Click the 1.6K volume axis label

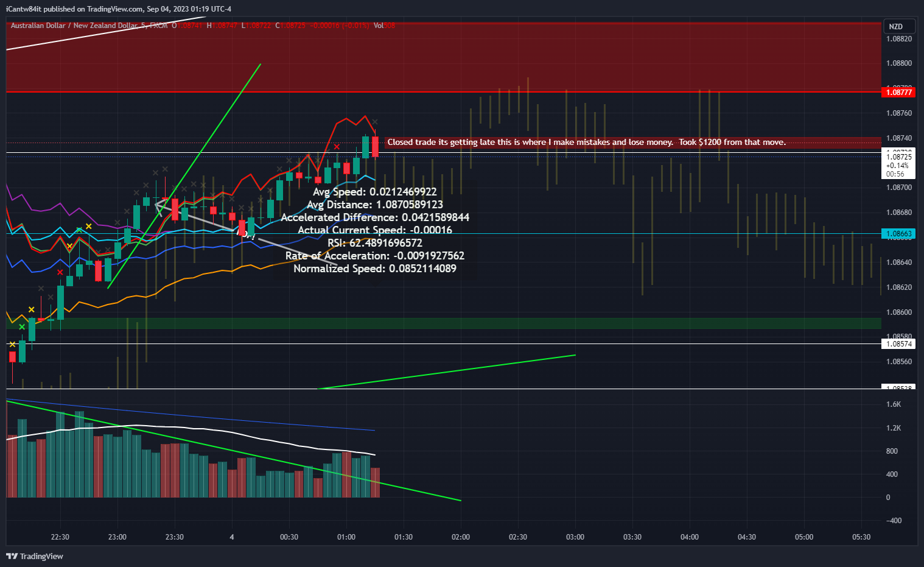click(894, 404)
